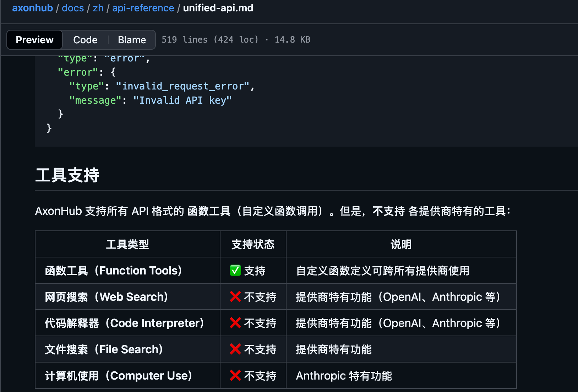The height and width of the screenshot is (392, 578).
Task: Open the Blame view tab
Action: point(132,40)
